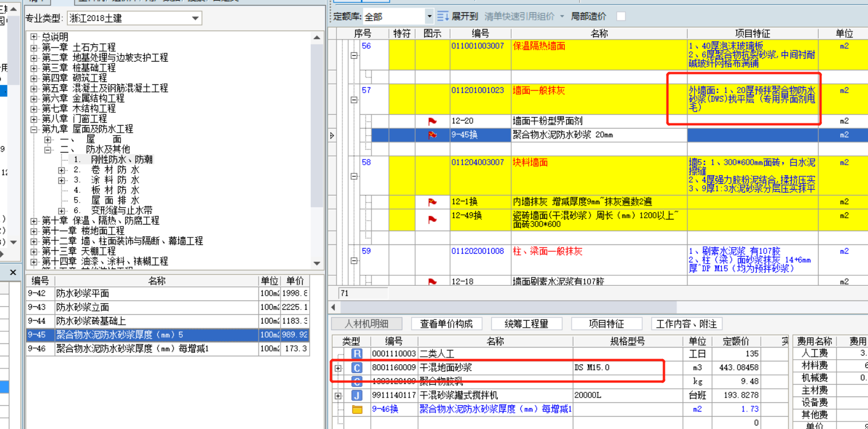Click the 聚合物水泥防水砂浆 20mm cell
The image size is (868, 429).
pyautogui.click(x=599, y=135)
